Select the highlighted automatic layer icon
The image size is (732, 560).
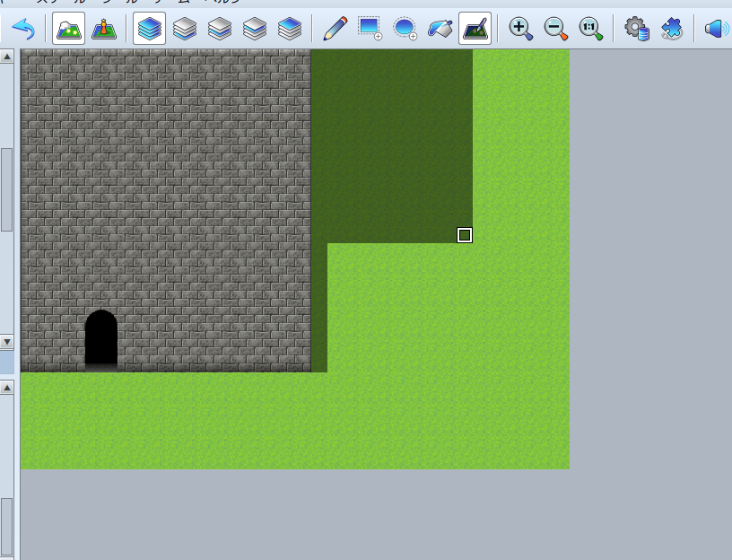tap(149, 29)
